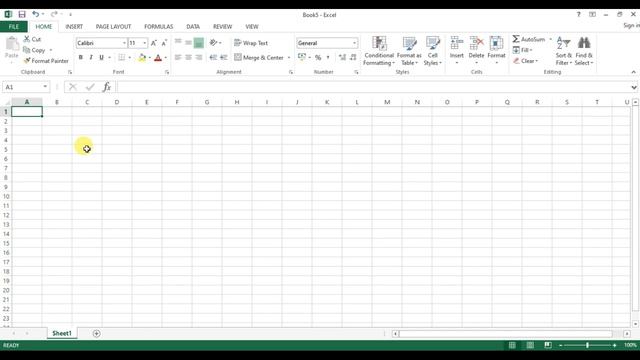Switch to the PAGE LAYOUT tab
The height and width of the screenshot is (360, 640).
[113, 27]
